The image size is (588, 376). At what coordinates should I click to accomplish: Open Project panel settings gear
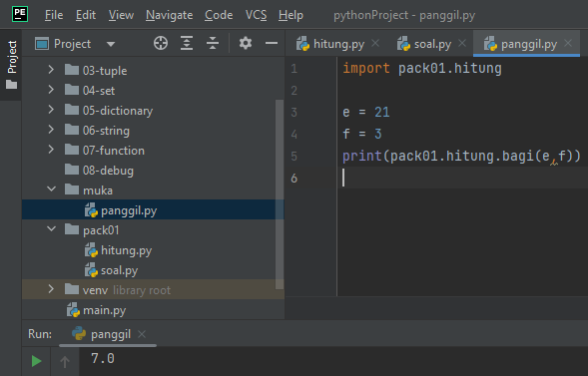(x=246, y=44)
